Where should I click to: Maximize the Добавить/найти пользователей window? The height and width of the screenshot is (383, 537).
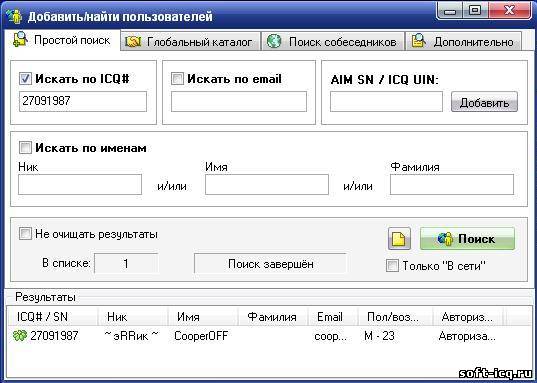474,11
